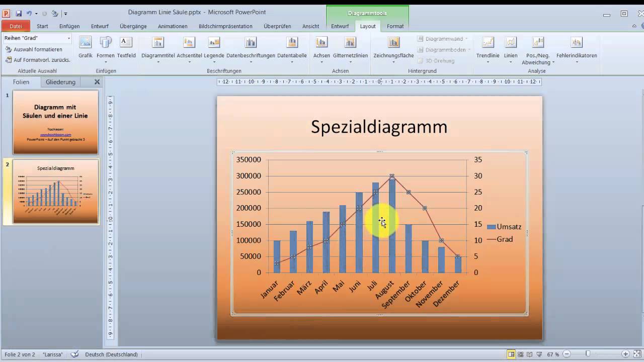Switch to the Einfügen tab

pyautogui.click(x=69, y=26)
